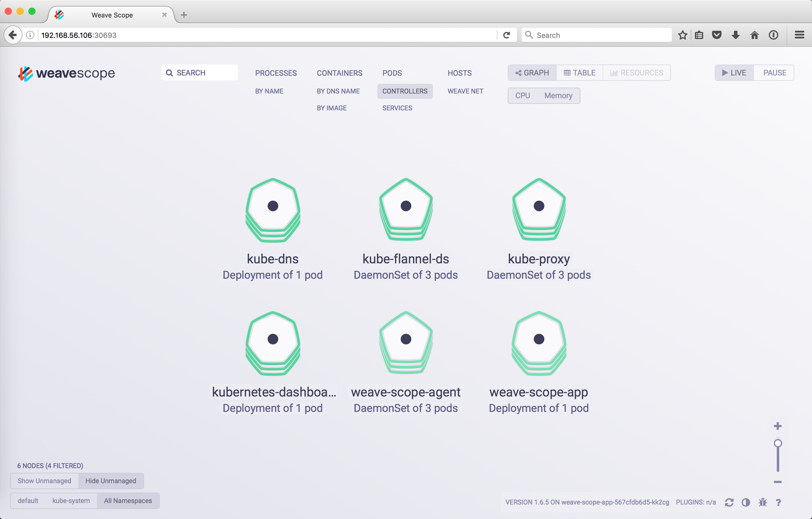Click the footer refresh arrows icon

[729, 502]
